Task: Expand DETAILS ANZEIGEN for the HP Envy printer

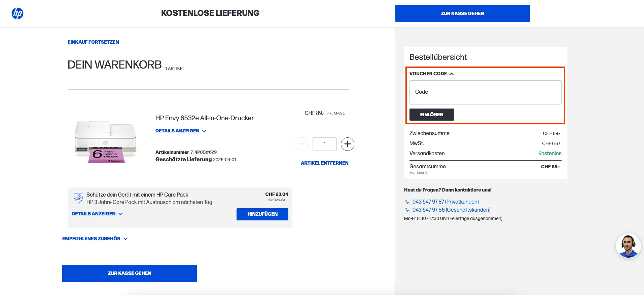Action: coord(181,131)
